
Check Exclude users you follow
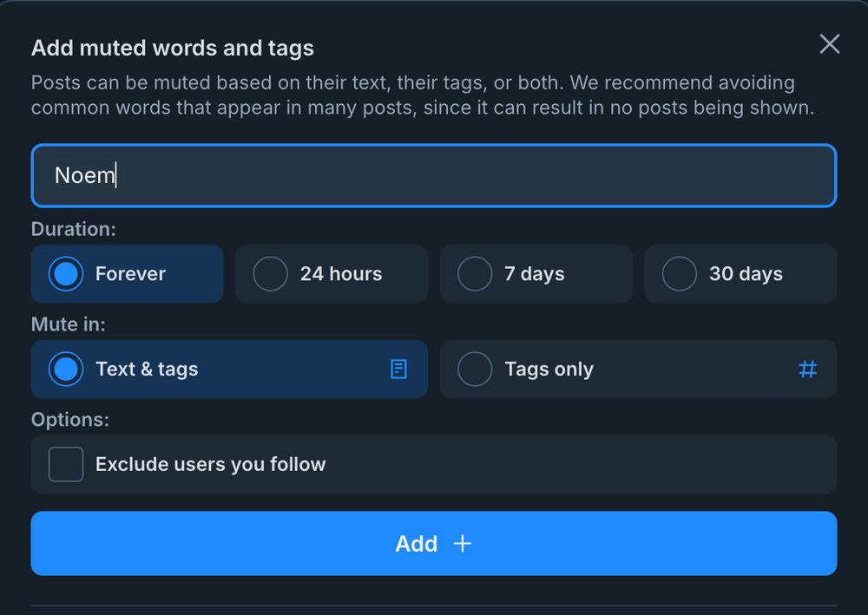click(x=65, y=464)
